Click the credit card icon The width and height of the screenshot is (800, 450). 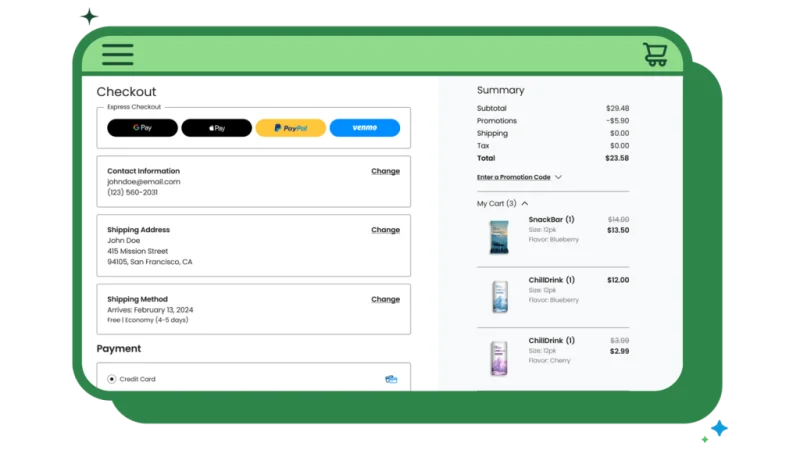(x=391, y=379)
